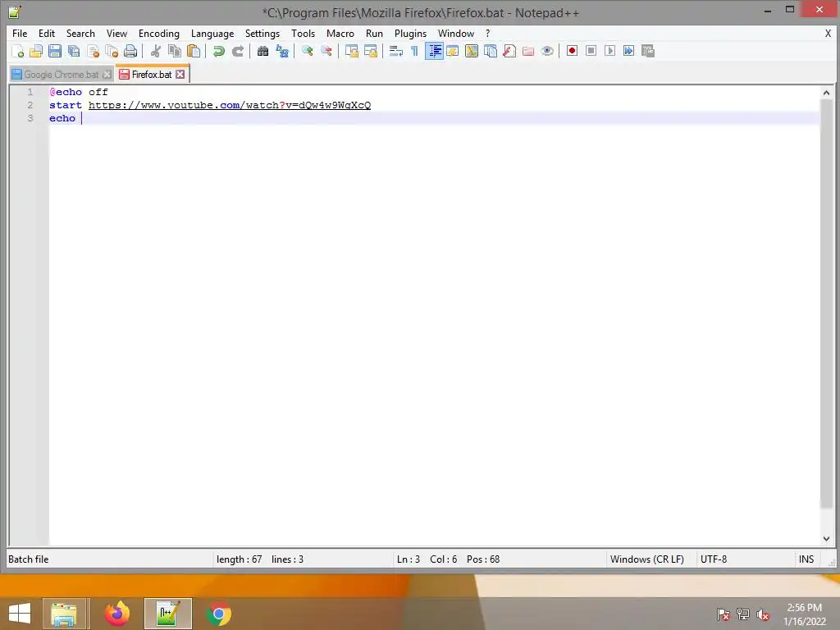The width and height of the screenshot is (840, 630).
Task: Cut selection with scissors icon
Action: pos(155,51)
